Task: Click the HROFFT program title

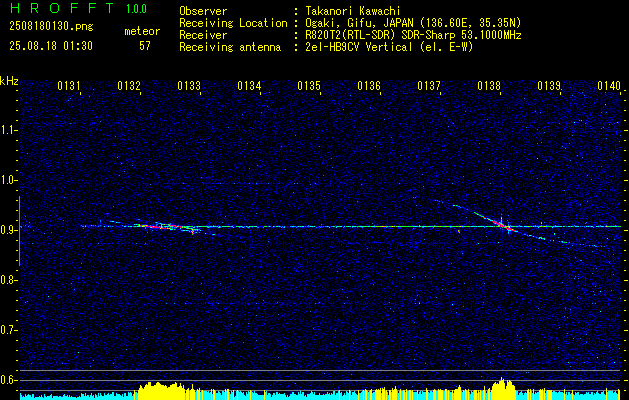Action: point(62,8)
